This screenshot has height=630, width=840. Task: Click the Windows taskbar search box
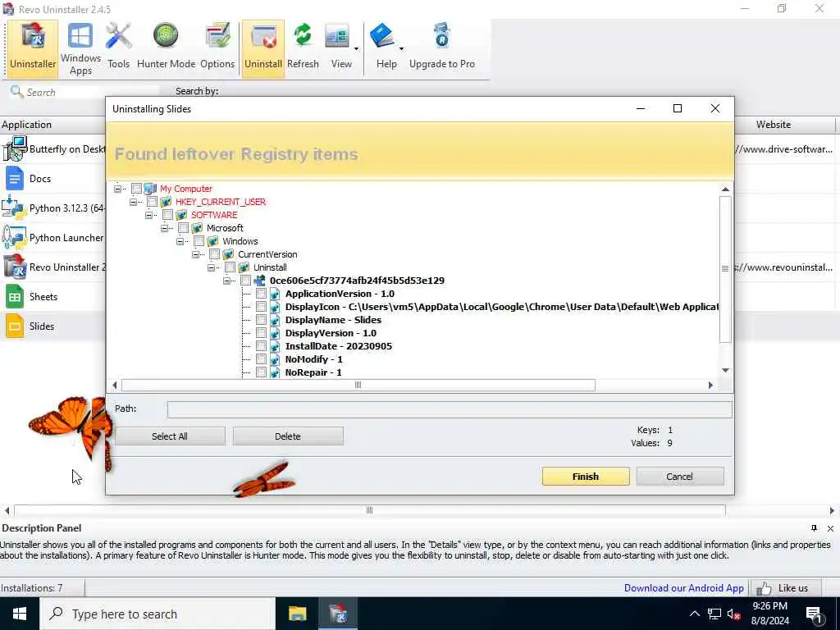(157, 614)
